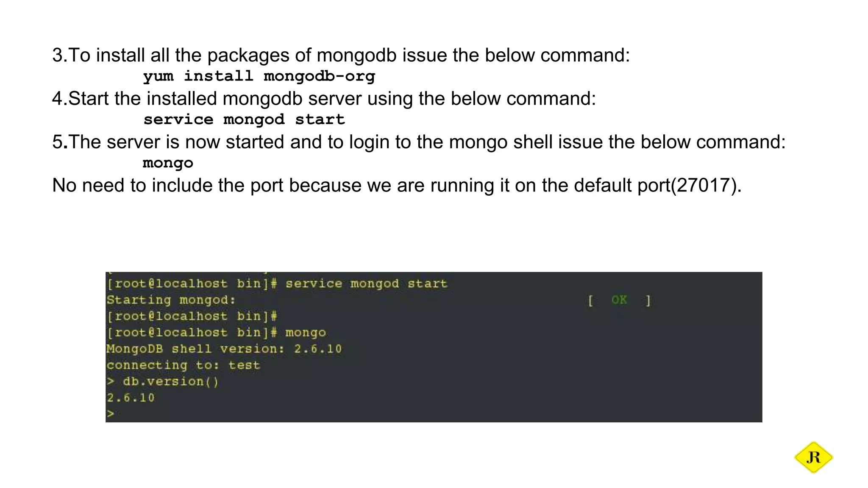The height and width of the screenshot is (488, 868).
Task: Click the yellow JR diamond logo
Action: pos(813,457)
